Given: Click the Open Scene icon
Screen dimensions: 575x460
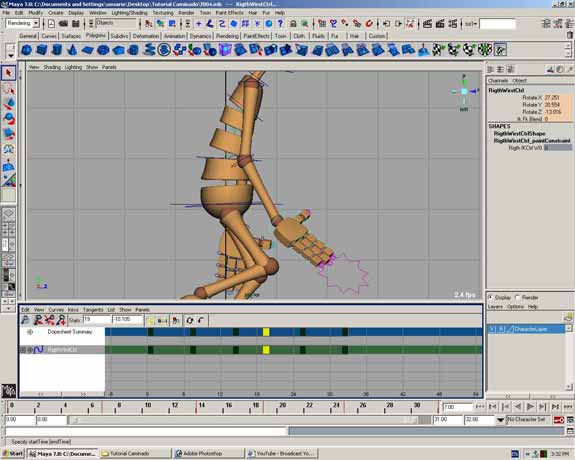Looking at the screenshot, I should click(x=63, y=24).
